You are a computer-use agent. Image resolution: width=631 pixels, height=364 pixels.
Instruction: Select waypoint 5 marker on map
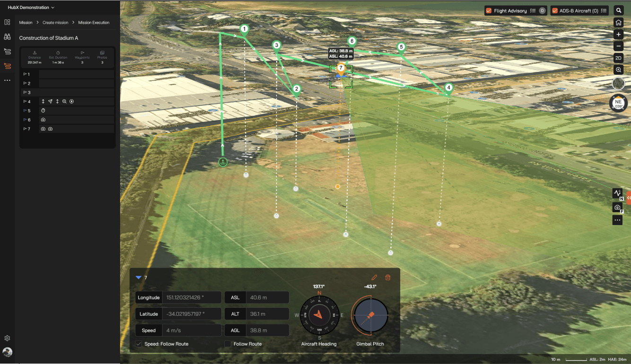[x=401, y=48]
